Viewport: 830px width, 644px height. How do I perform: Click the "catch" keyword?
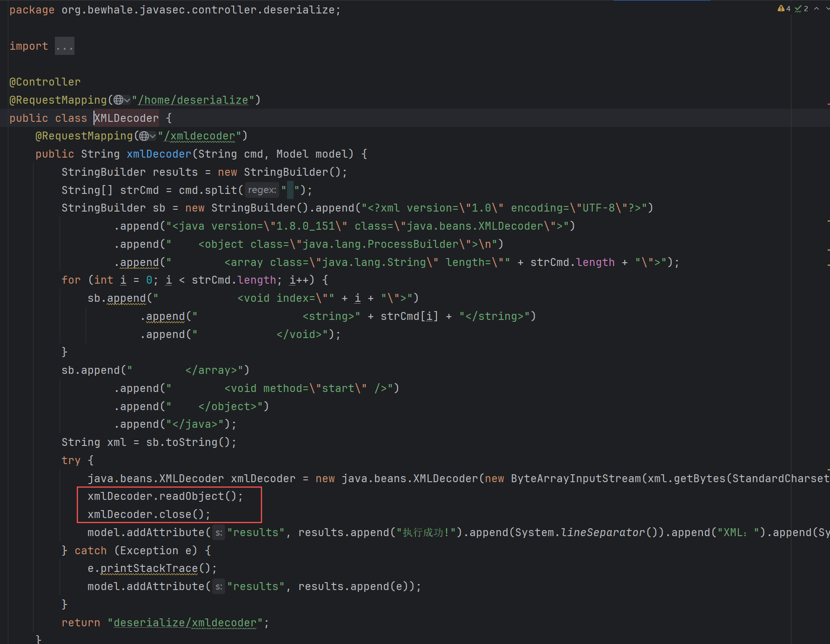click(x=91, y=551)
